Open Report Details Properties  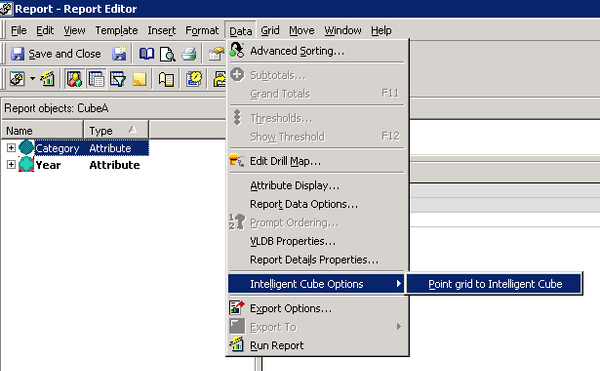tap(316, 260)
